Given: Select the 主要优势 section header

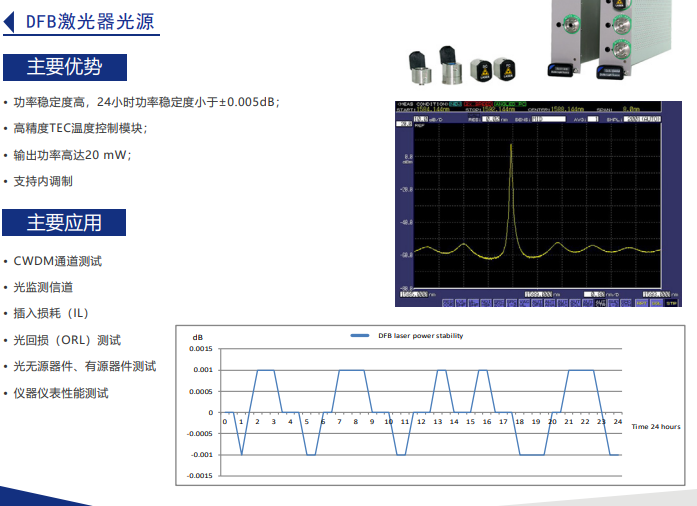Looking at the screenshot, I should point(65,67).
